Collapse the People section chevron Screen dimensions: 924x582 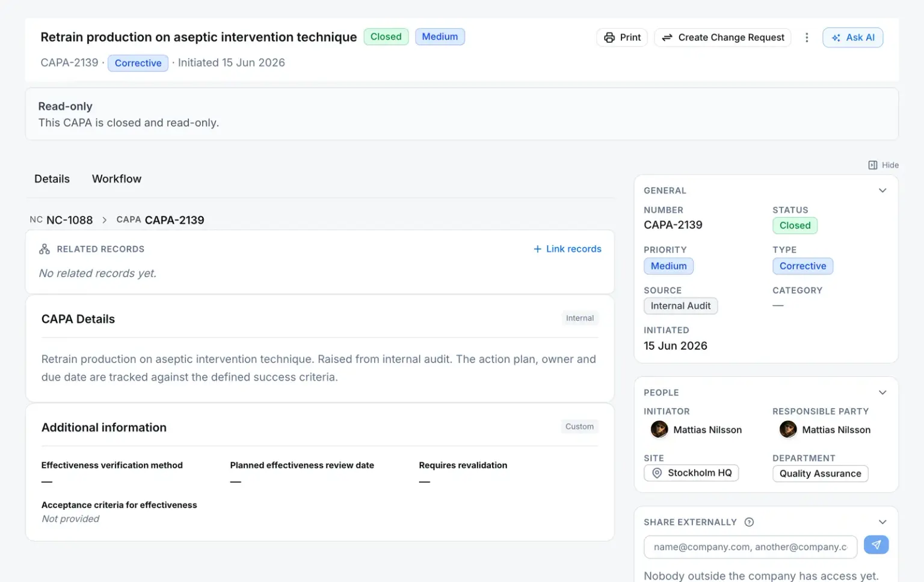[x=882, y=393]
